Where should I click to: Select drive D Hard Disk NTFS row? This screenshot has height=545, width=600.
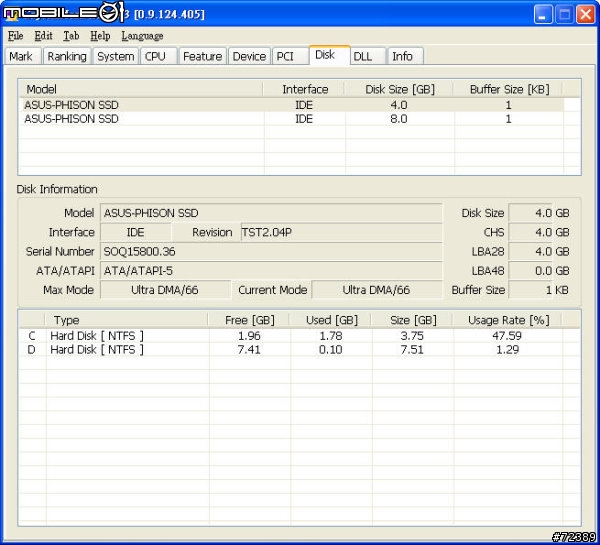click(291, 349)
